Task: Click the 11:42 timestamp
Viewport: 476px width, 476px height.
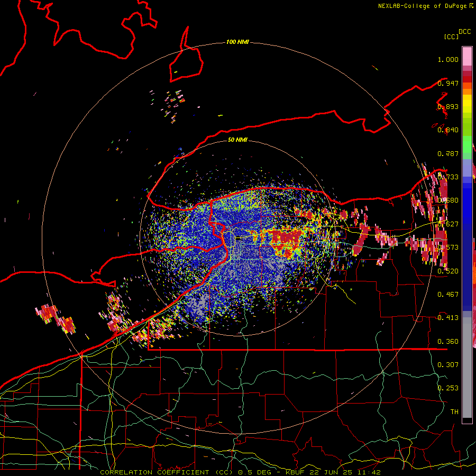Action: tap(370, 472)
